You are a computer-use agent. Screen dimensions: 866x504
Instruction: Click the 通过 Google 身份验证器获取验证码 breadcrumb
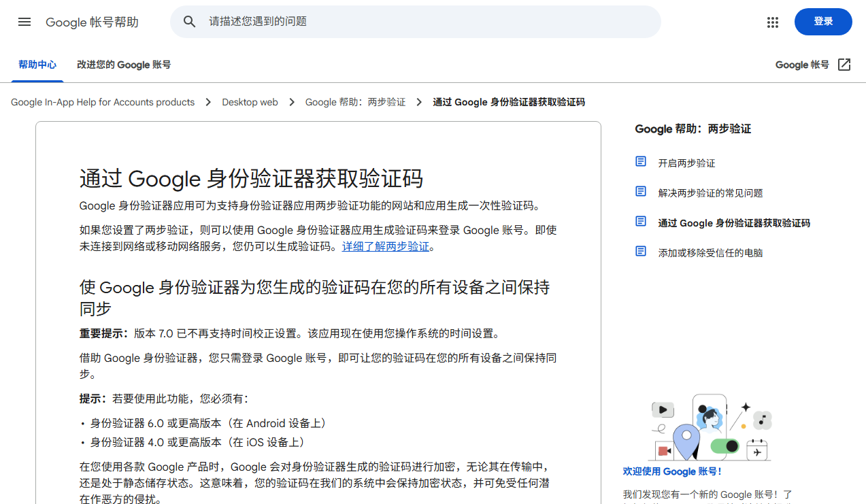(509, 102)
